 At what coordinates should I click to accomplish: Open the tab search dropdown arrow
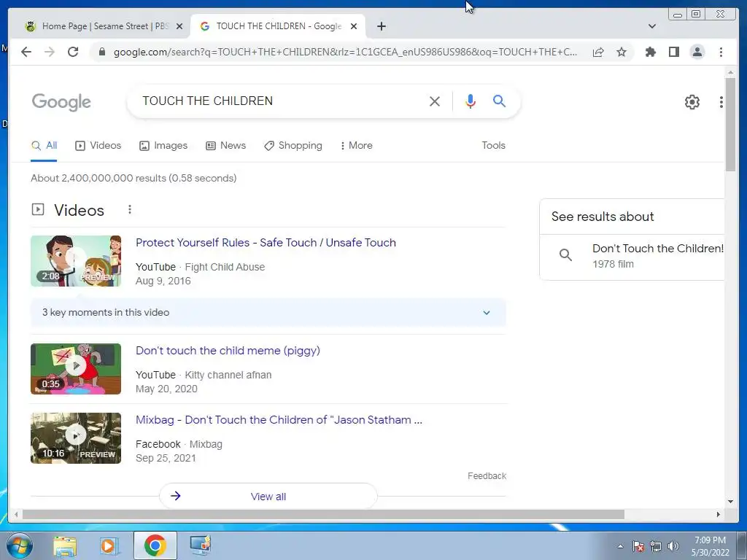pyautogui.click(x=651, y=26)
